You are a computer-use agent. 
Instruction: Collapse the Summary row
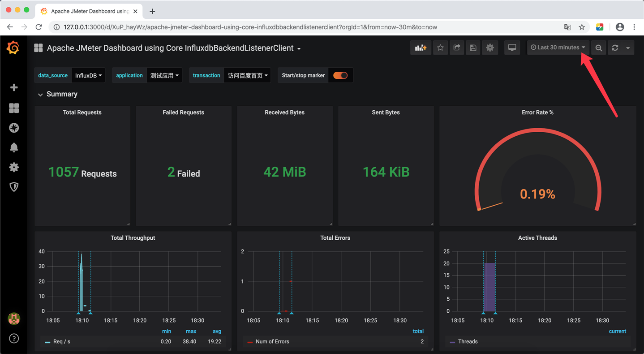tap(58, 94)
